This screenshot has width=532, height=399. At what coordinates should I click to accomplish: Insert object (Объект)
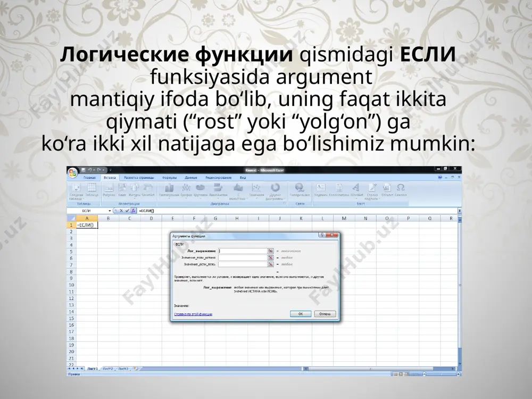pyautogui.click(x=387, y=190)
